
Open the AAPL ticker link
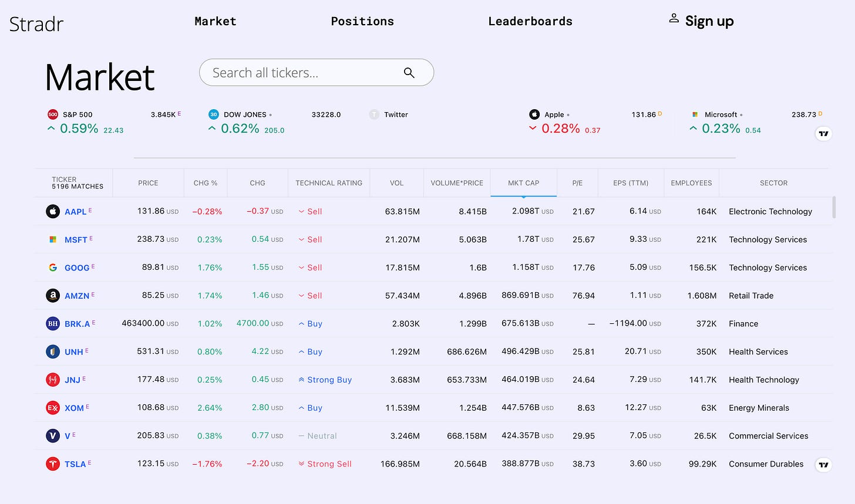pyautogui.click(x=75, y=212)
